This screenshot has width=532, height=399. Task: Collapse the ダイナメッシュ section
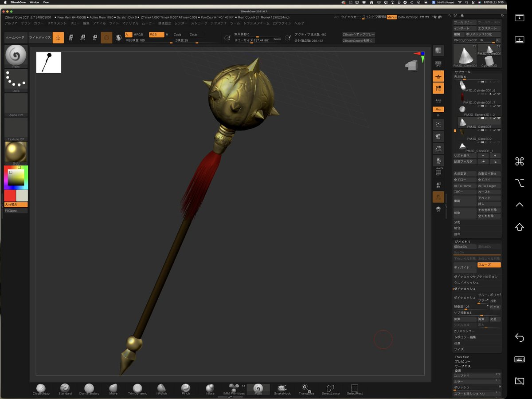pyautogui.click(x=465, y=289)
